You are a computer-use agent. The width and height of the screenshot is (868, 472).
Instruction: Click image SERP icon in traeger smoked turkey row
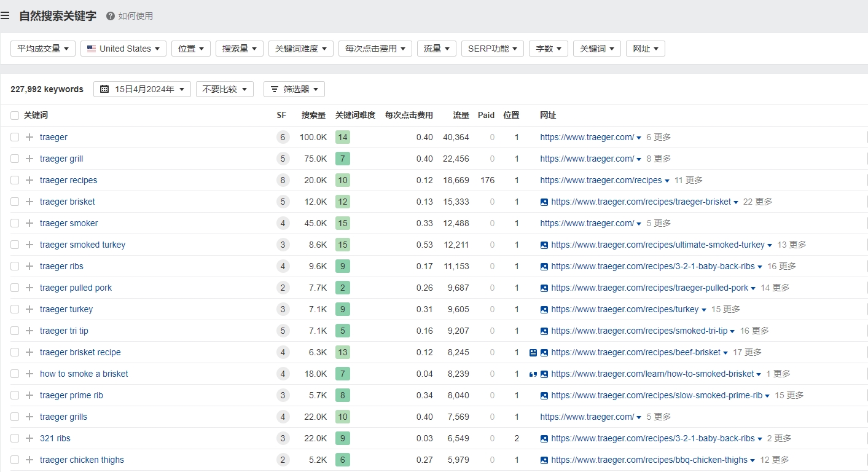click(544, 245)
